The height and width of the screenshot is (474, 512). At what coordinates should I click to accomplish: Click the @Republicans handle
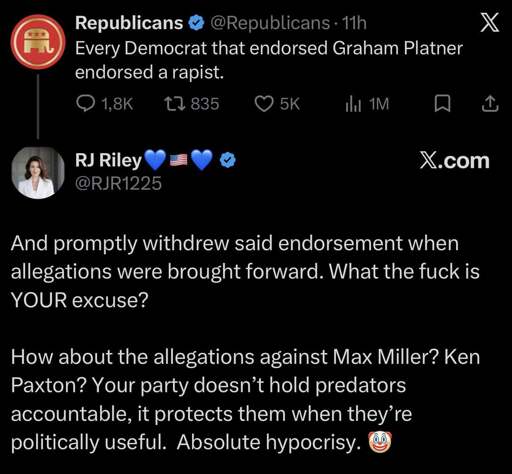269,23
